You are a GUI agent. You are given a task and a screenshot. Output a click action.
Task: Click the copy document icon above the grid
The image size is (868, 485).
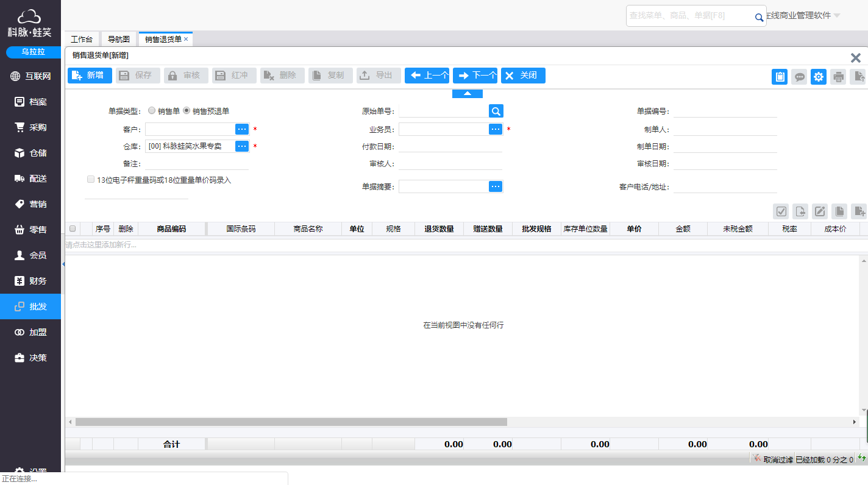coord(839,211)
